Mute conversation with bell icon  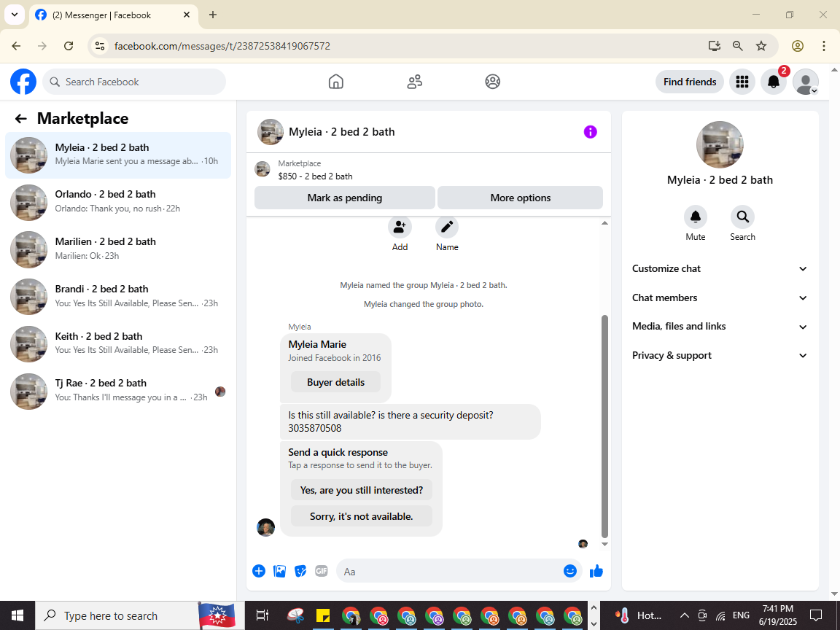(x=696, y=217)
